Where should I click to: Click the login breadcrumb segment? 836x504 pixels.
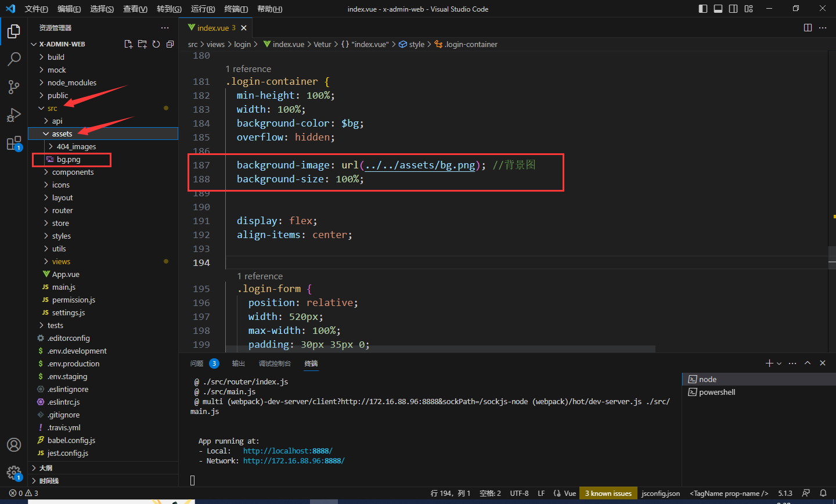pyautogui.click(x=243, y=44)
